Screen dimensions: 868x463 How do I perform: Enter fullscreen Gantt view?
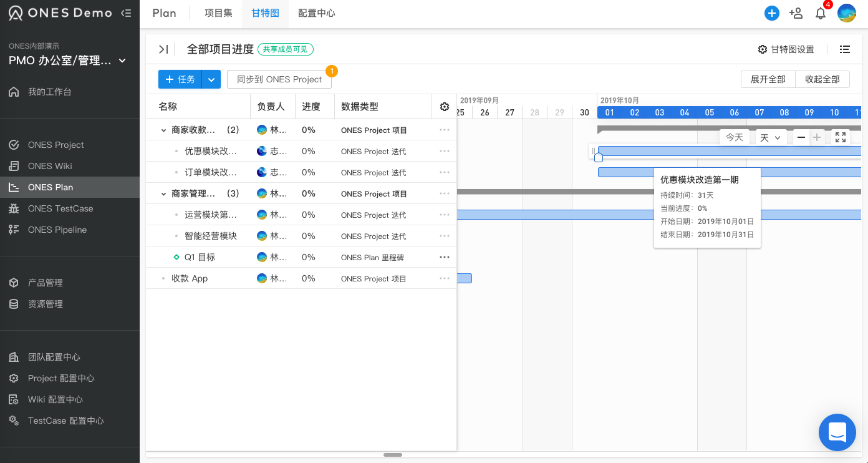tap(841, 137)
